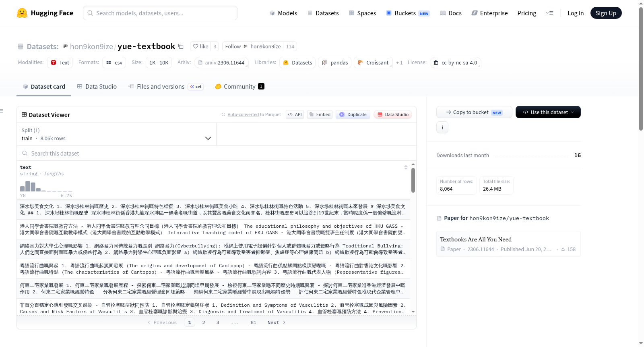Screen dimensions: 644x347
Task: Expand the train split dropdown
Action: coord(116,134)
